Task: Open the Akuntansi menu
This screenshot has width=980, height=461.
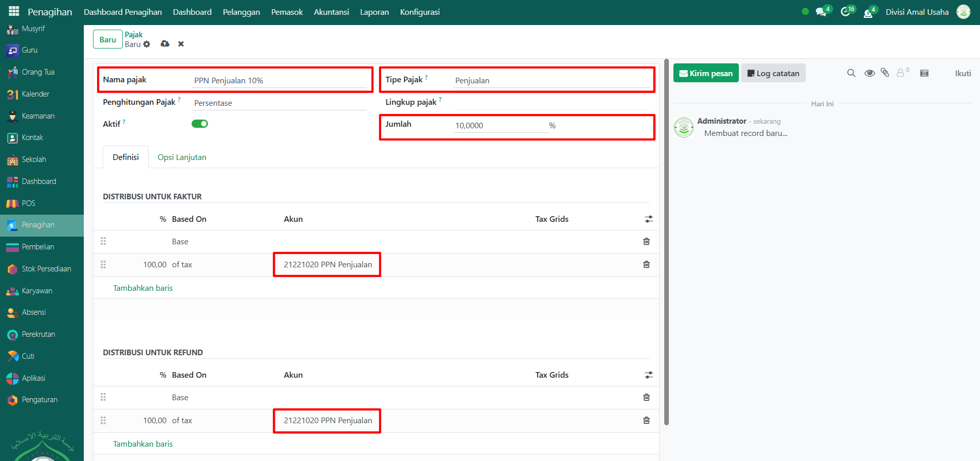Action: click(331, 12)
